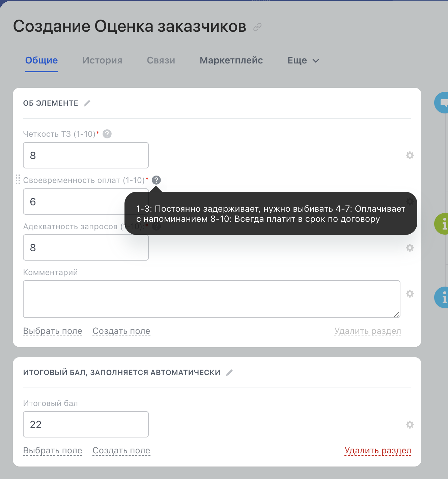This screenshot has width=448, height=479.
Task: Open settings gear for Адекватность запросов field
Action: point(410,248)
